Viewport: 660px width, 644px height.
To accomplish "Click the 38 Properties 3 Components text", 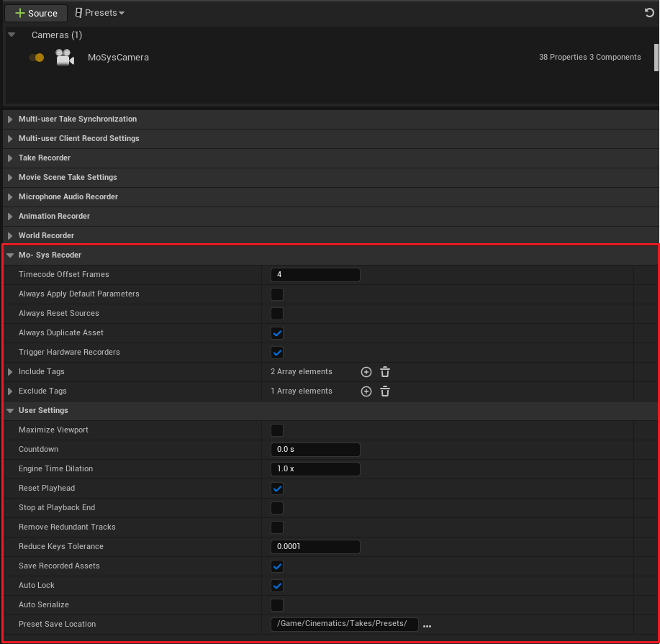I will pyautogui.click(x=589, y=58).
